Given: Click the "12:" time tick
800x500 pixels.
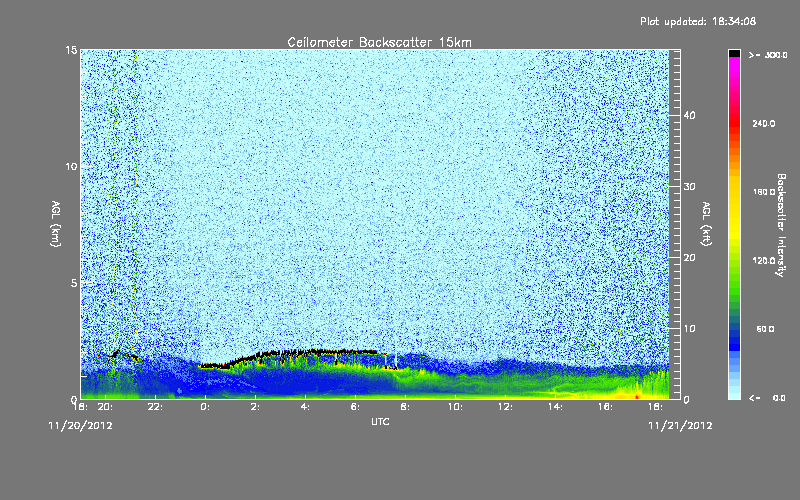Looking at the screenshot, I should tap(505, 407).
